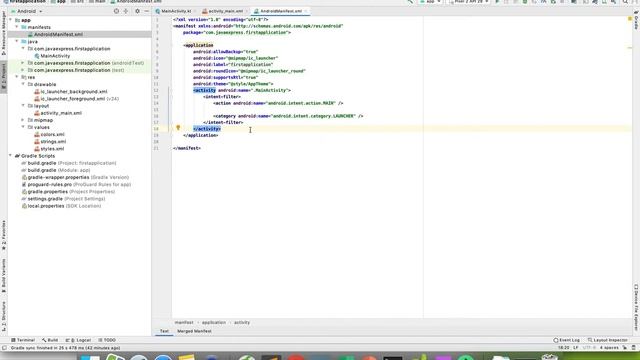640x360 pixels.
Task: Click the Run app green play icon
Action: tap(497, 2)
